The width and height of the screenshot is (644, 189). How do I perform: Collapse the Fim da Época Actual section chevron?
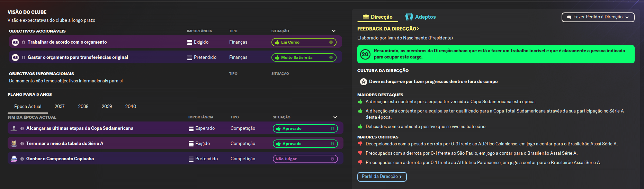coord(335,117)
